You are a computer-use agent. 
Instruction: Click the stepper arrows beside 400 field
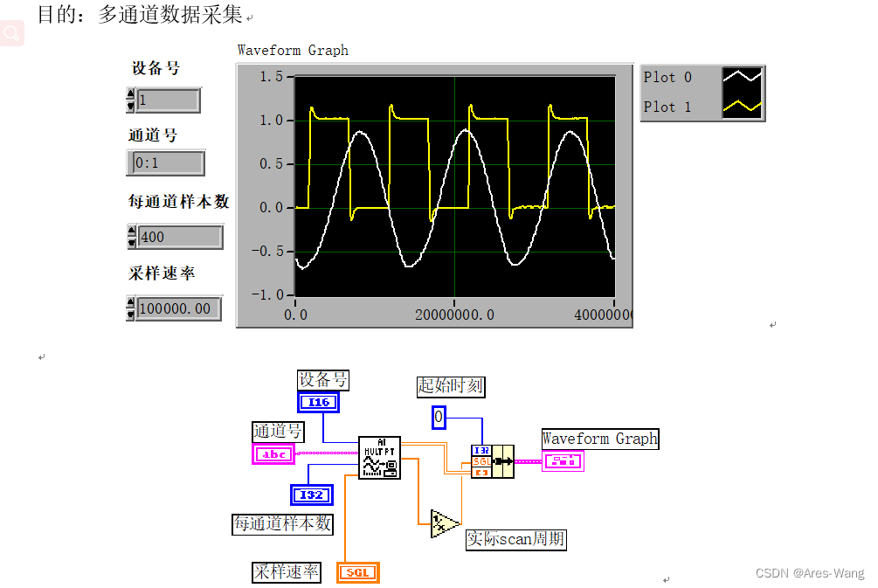[132, 237]
